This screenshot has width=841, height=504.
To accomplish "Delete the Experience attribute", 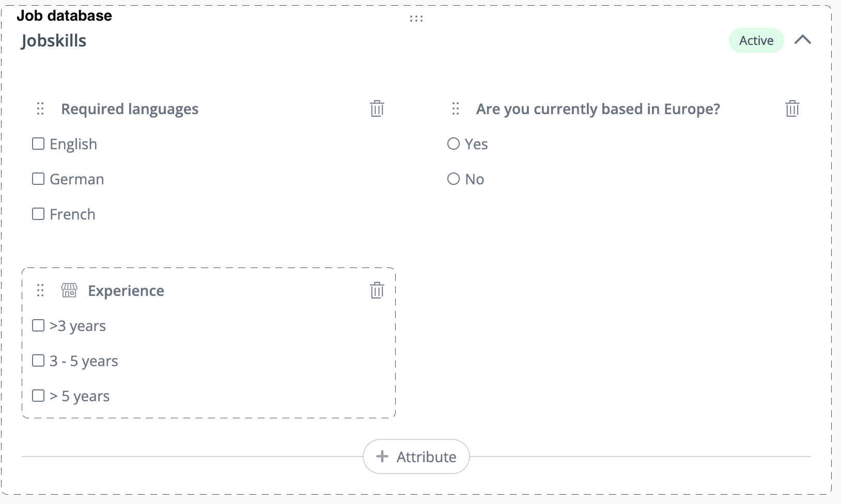I will click(377, 291).
